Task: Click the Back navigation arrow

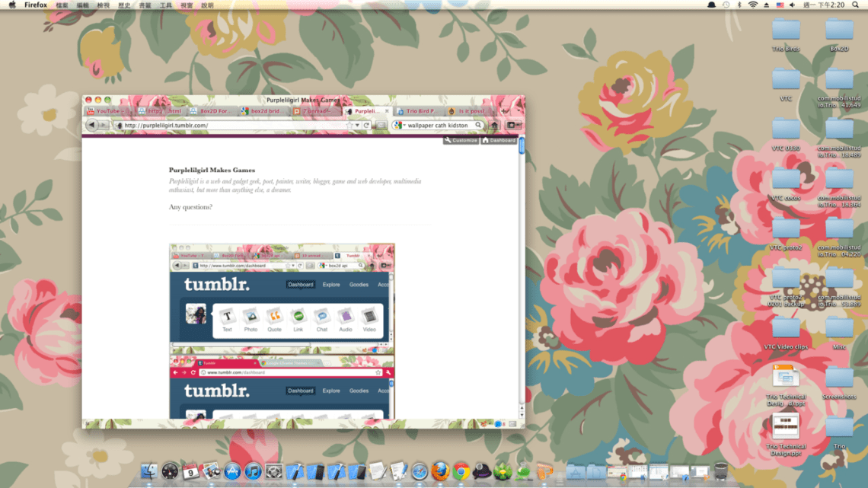Action: click(92, 126)
